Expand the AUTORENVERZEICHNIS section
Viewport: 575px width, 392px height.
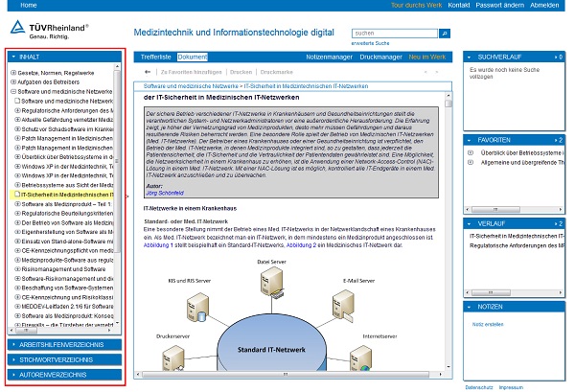coord(64,375)
